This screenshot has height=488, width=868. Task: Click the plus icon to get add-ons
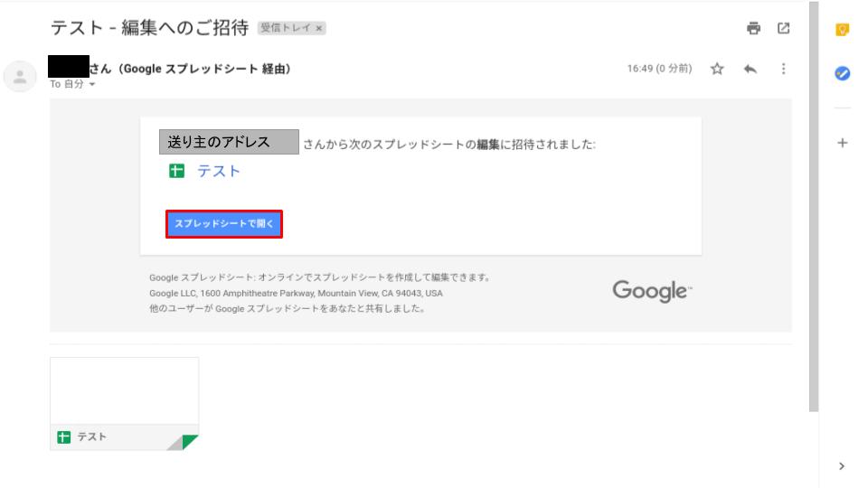click(842, 143)
